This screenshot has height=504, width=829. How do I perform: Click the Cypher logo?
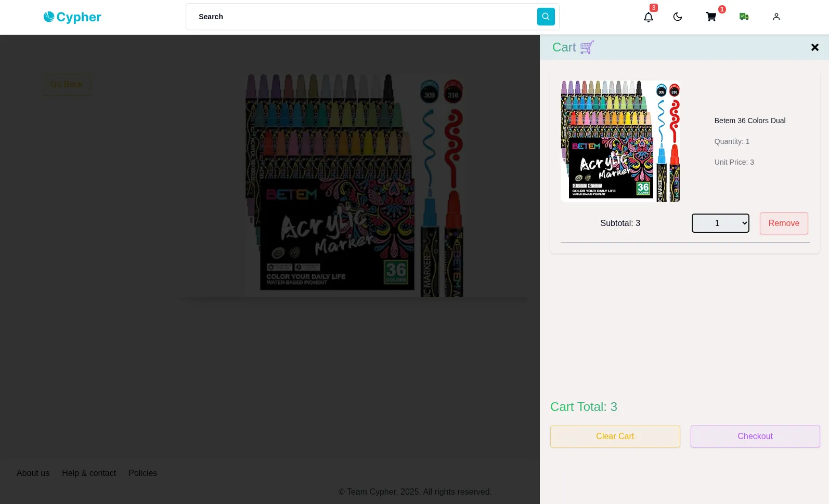click(72, 17)
